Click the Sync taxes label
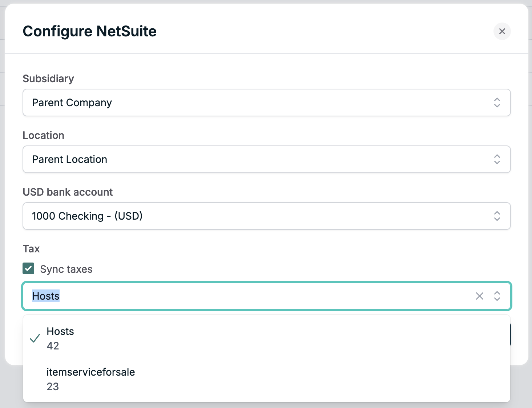 coord(66,269)
